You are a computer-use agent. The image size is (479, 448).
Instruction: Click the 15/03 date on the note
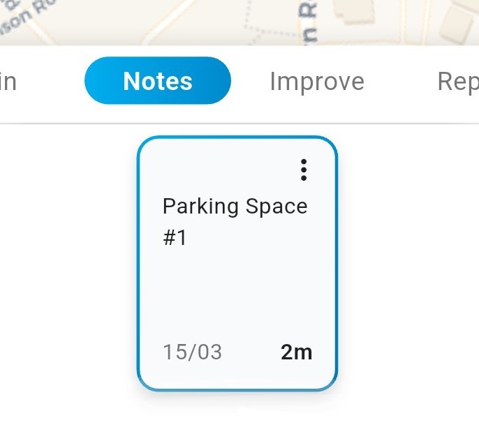tap(193, 352)
